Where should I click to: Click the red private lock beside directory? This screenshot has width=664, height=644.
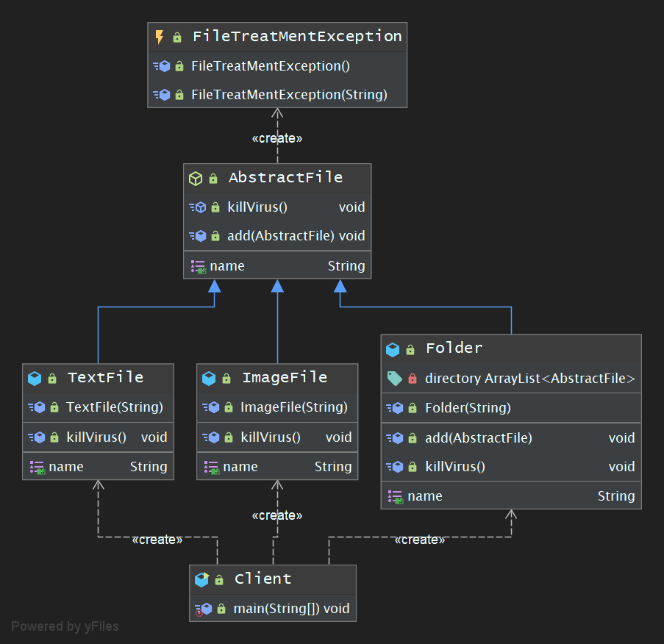(412, 379)
